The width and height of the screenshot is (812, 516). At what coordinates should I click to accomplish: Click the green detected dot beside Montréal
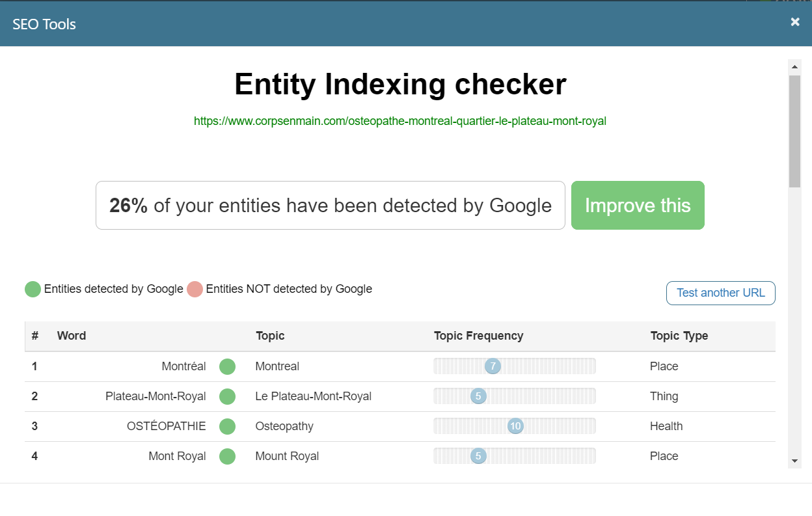[x=227, y=366]
